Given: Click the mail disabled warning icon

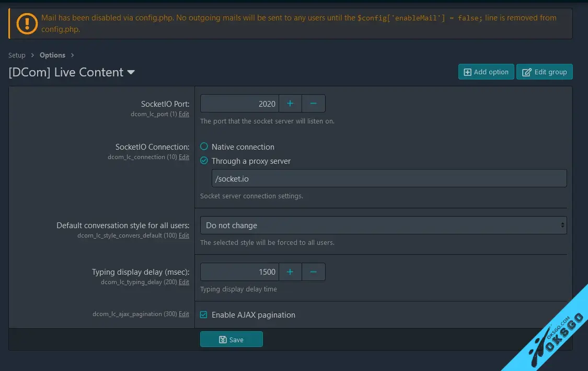Looking at the screenshot, I should pos(27,23).
